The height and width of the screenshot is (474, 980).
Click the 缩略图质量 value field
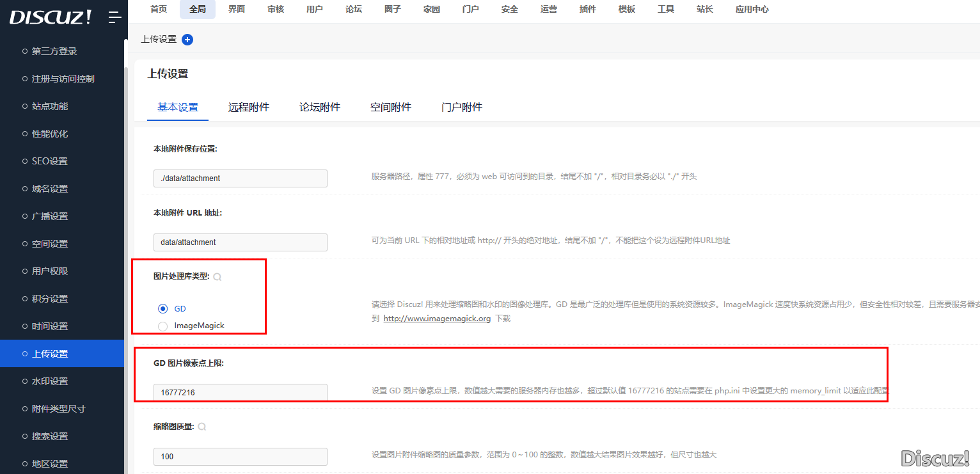click(241, 457)
